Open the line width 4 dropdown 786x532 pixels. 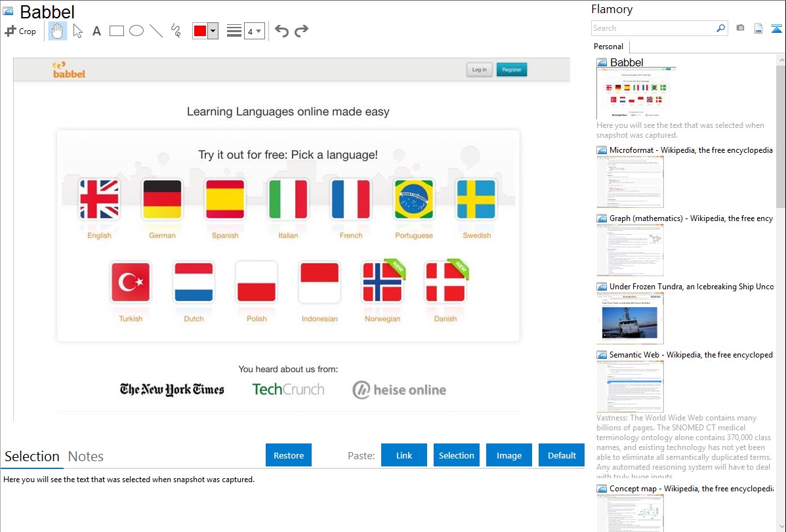254,31
